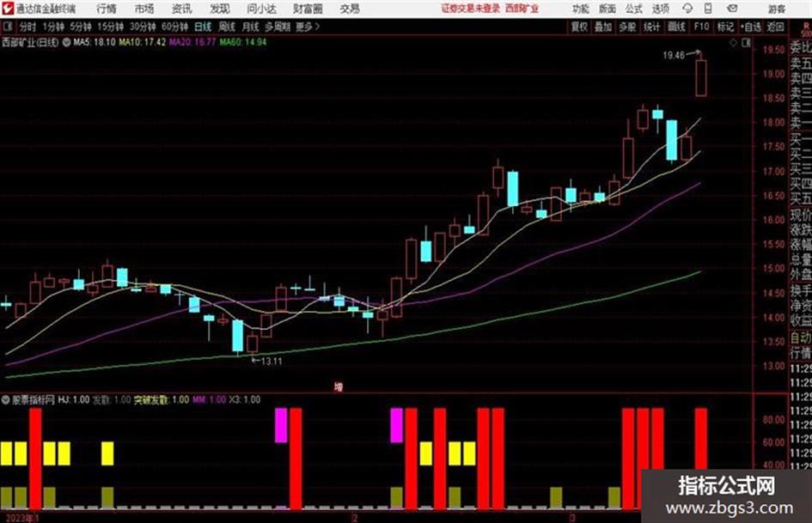This screenshot has height=523, width=812.
Task: Open the 版面 menu
Action: [607, 9]
